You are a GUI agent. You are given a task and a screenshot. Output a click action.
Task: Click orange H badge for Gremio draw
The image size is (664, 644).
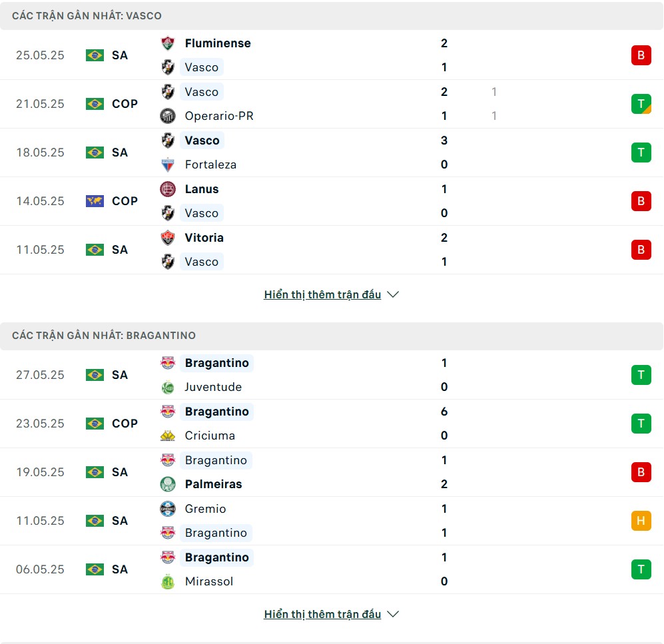pos(641,521)
